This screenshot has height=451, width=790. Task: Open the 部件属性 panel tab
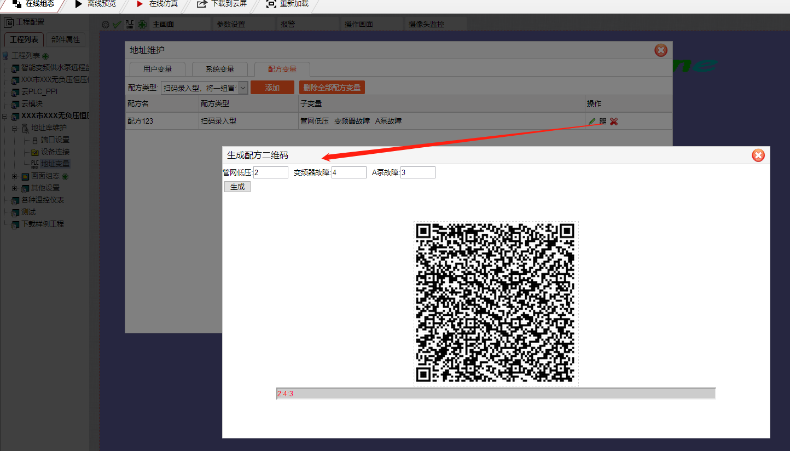click(x=66, y=39)
